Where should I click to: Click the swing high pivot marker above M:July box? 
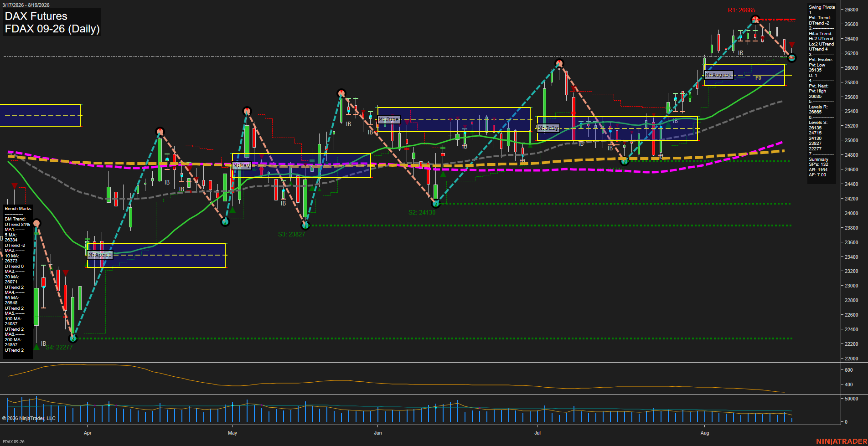[x=559, y=63]
